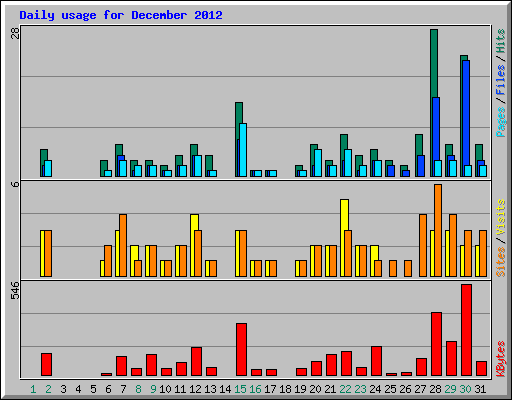Select the orange Sites bar for day 25

pyautogui.click(x=393, y=268)
